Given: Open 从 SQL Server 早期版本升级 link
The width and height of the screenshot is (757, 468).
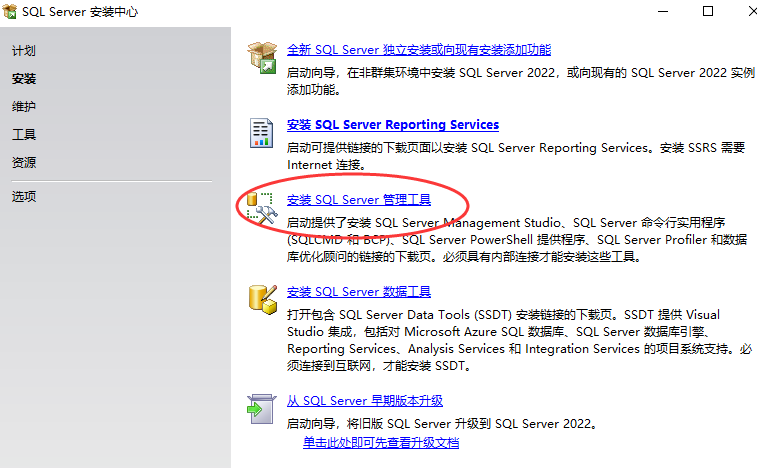Looking at the screenshot, I should tap(364, 401).
